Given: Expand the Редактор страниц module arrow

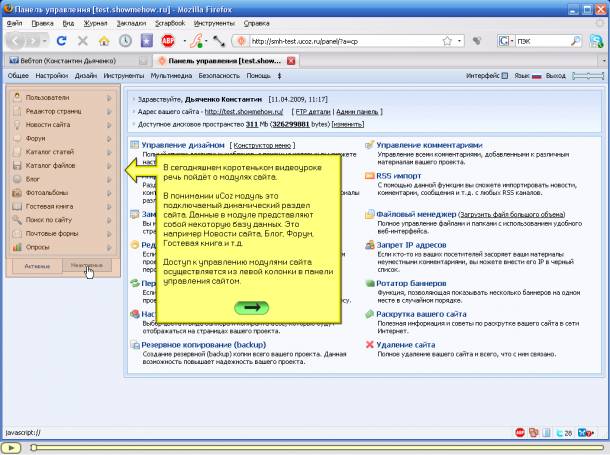Looking at the screenshot, I should point(109,112).
